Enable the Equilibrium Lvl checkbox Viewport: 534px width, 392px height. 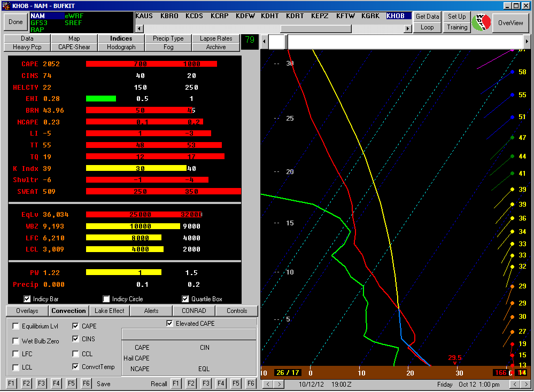click(16, 326)
